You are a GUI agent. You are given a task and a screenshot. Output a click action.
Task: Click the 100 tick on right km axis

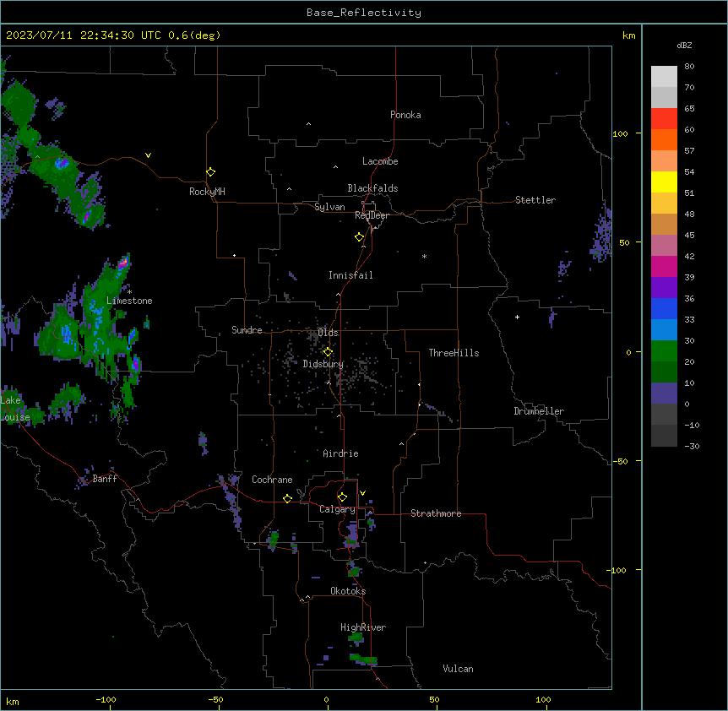point(620,133)
